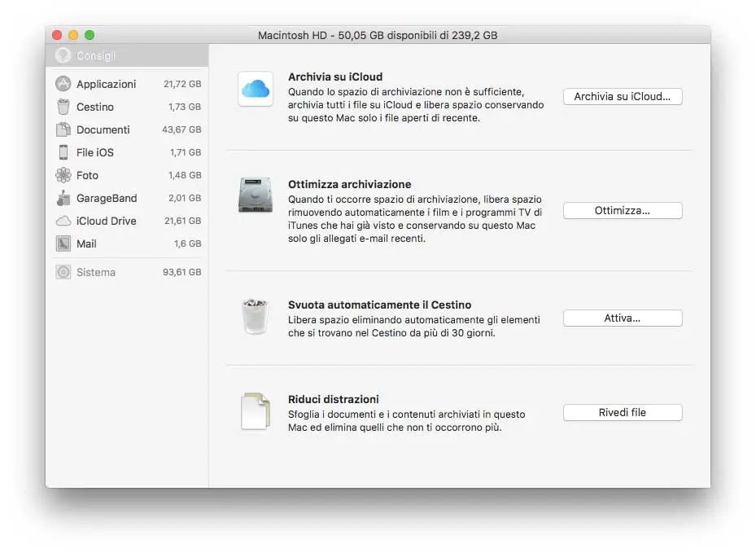Image resolution: width=756 pixels, height=553 pixels.
Task: Click the trash bin icon beside Svuota automaticamente
Action: 255,316
